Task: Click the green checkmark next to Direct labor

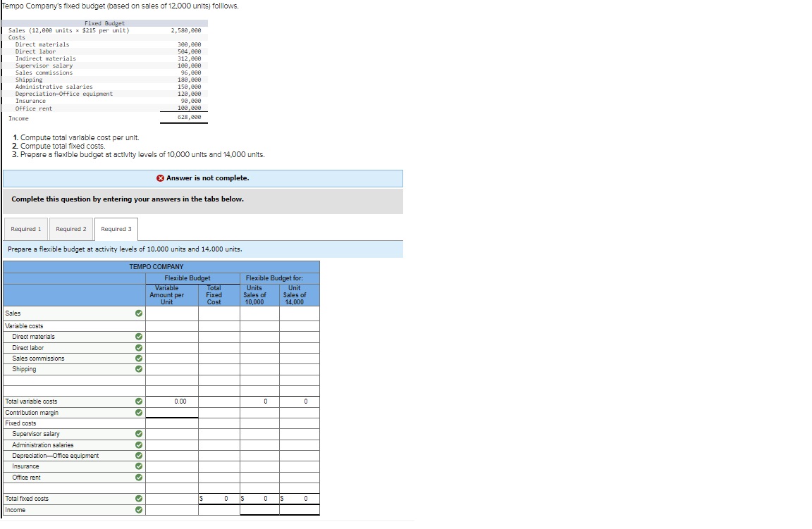Action: 140,347
